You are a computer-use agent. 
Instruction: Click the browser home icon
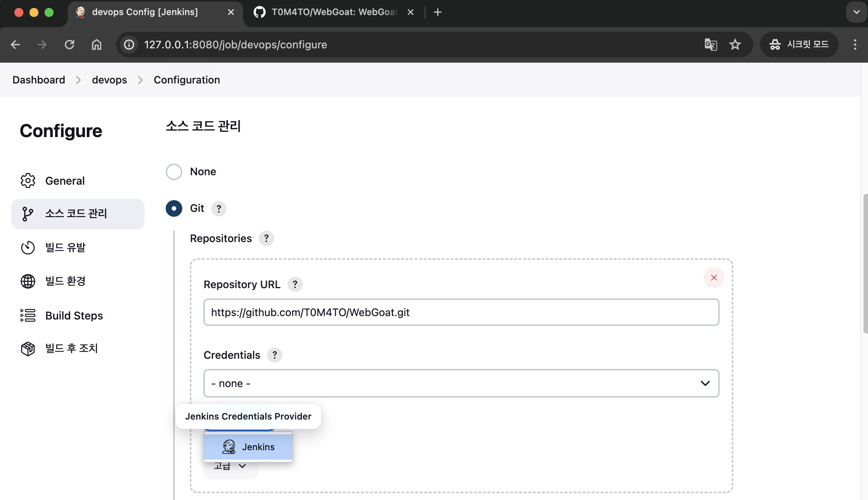97,45
